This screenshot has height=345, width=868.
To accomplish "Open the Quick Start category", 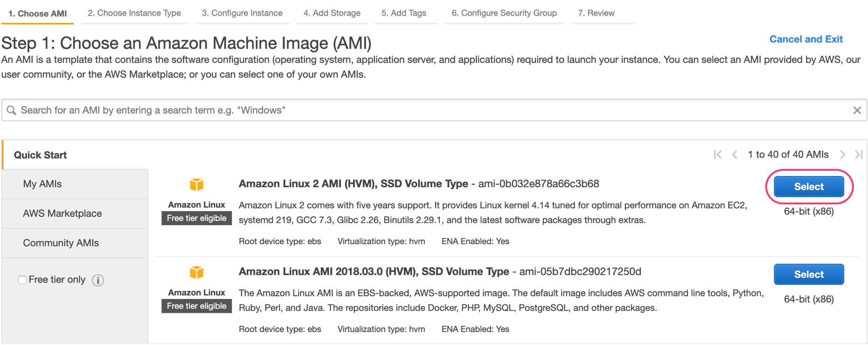I will [40, 155].
